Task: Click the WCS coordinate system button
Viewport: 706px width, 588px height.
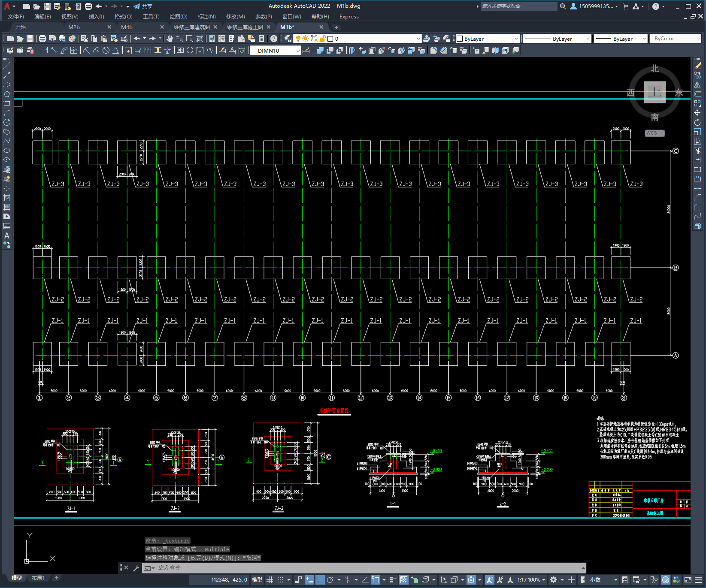Action: click(654, 133)
